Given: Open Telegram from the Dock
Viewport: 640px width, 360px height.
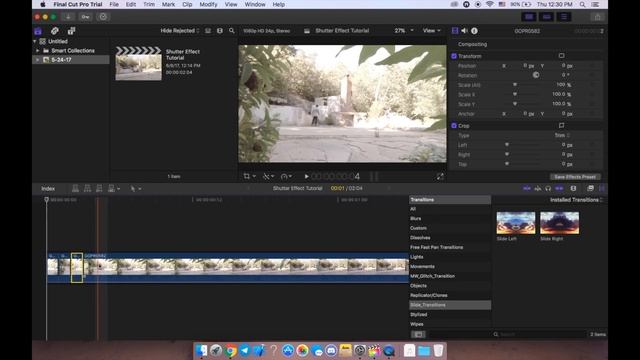Looking at the screenshot, I should [x=244, y=350].
